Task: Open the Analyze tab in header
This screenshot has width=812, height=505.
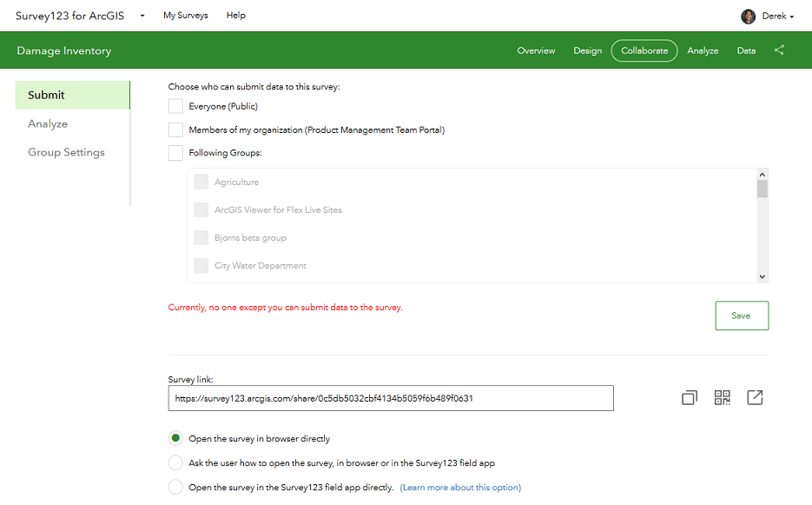Action: tap(703, 50)
